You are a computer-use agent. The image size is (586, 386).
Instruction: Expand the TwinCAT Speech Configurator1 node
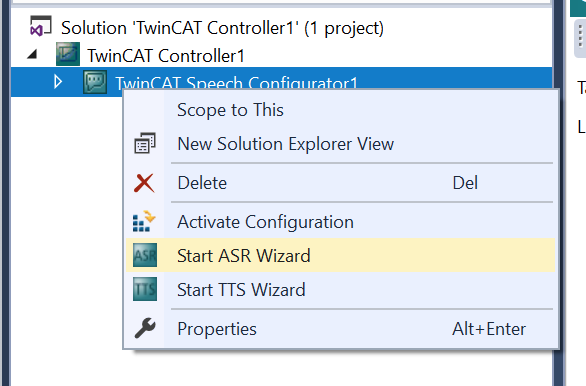58,82
